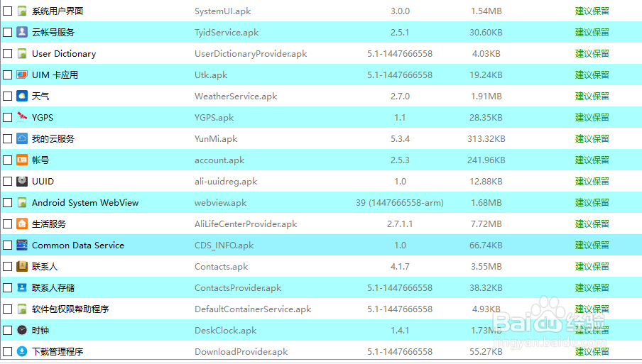Click UserDictionaryProvider.apk file name
The image size is (642, 364).
click(x=251, y=54)
